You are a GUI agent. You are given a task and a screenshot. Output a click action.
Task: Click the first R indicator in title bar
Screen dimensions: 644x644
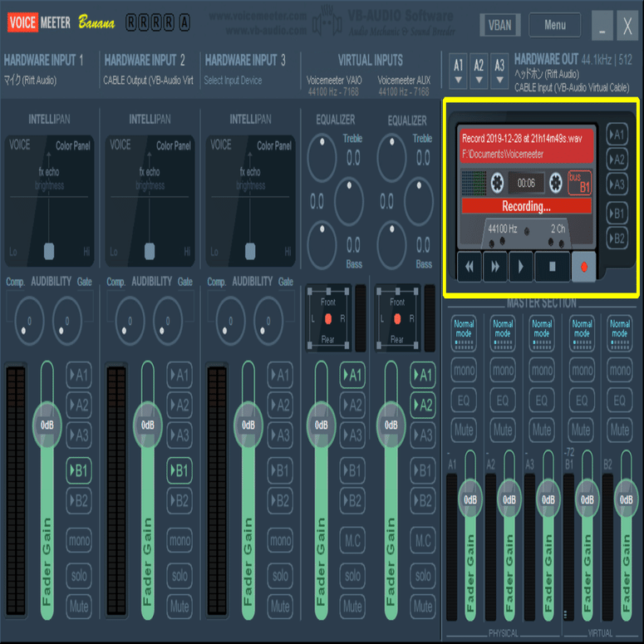[x=130, y=22]
